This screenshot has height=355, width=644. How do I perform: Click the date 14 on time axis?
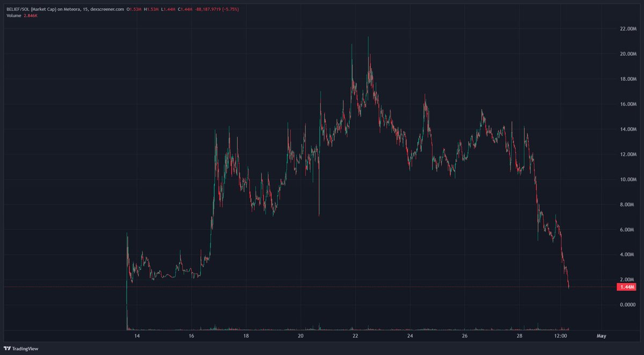tap(137, 336)
